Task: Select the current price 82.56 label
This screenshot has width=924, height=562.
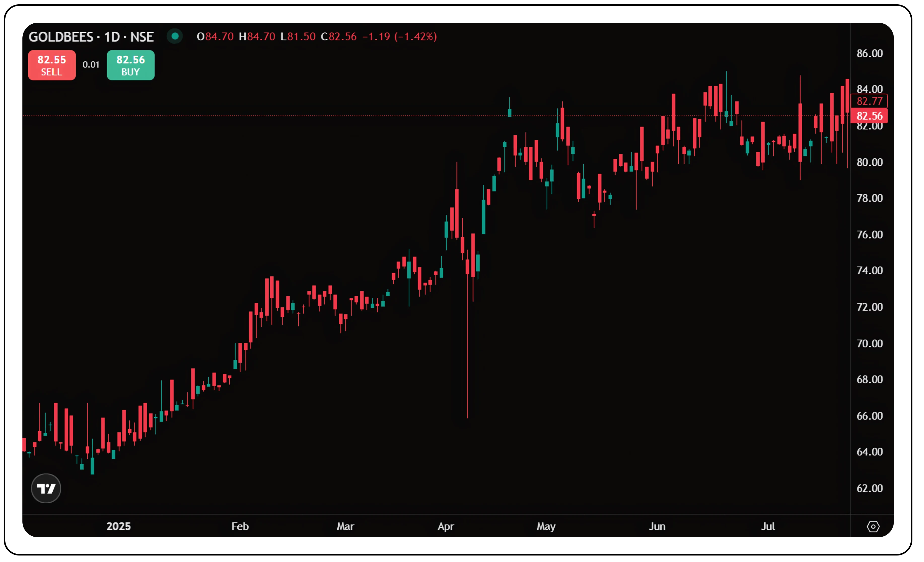Action: [869, 116]
